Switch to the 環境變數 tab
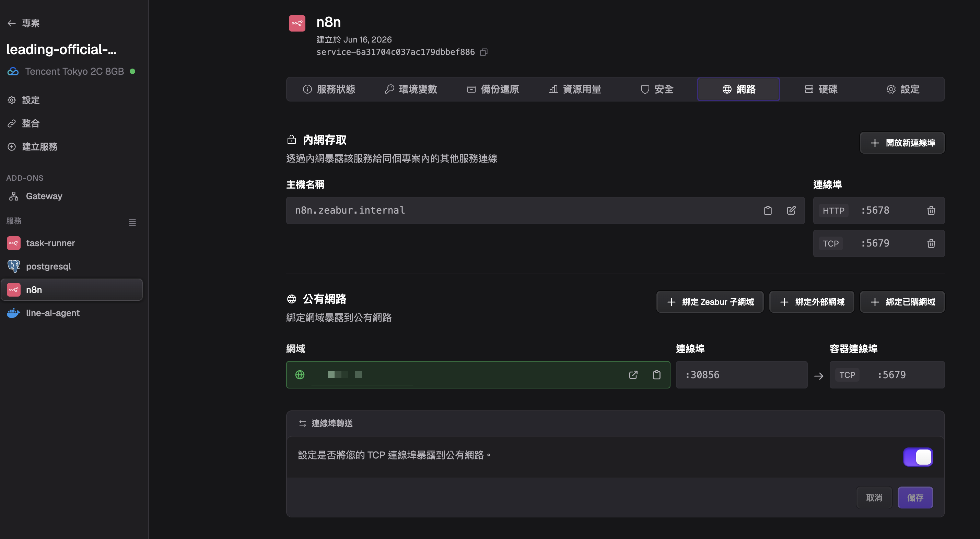980x539 pixels. click(x=410, y=89)
